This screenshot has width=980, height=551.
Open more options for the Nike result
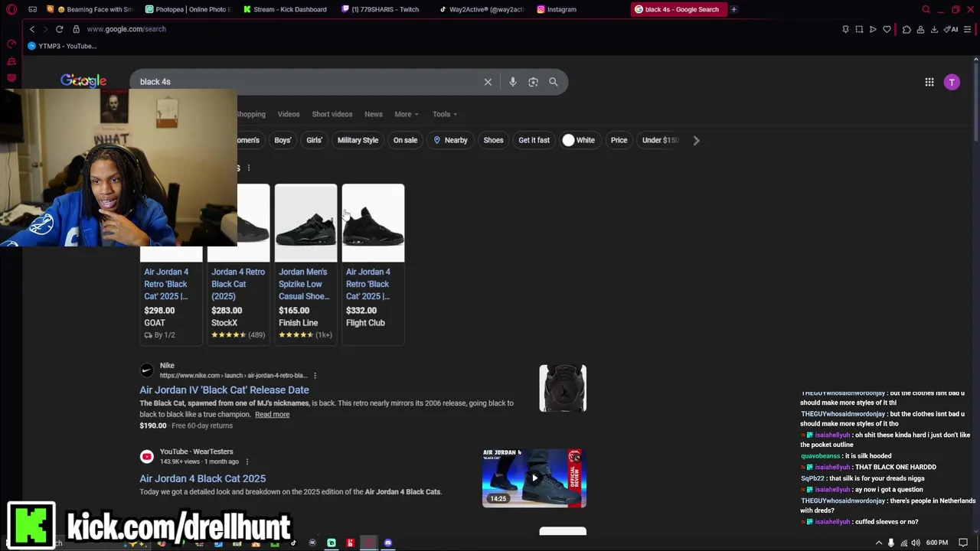(315, 376)
